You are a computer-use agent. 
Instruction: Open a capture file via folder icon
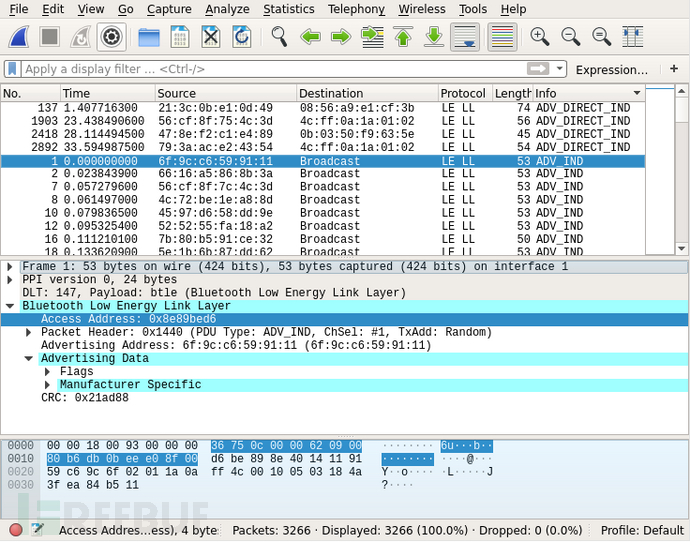pos(149,37)
